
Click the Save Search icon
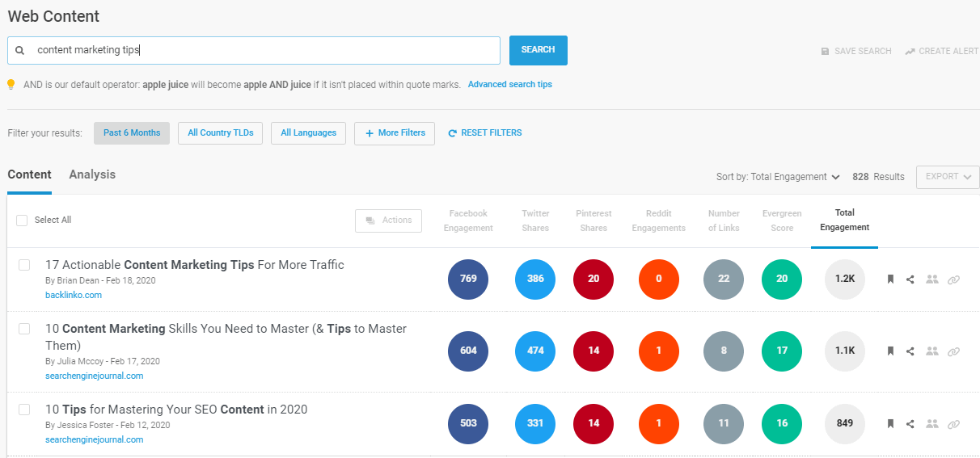pyautogui.click(x=825, y=51)
